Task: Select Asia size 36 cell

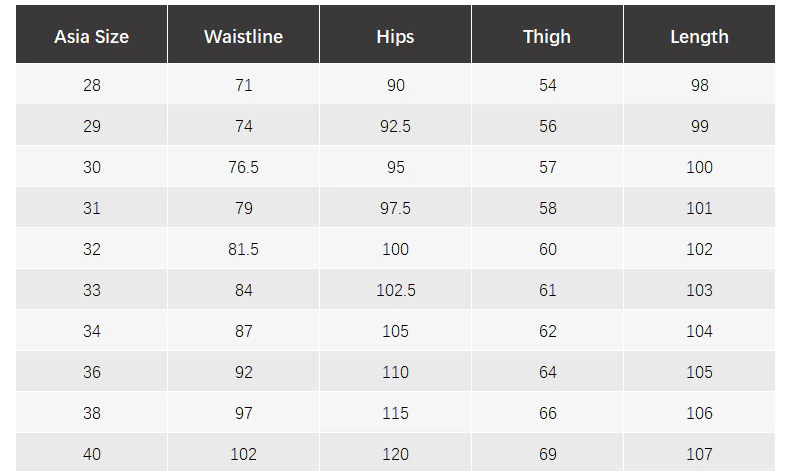Action: [91, 372]
